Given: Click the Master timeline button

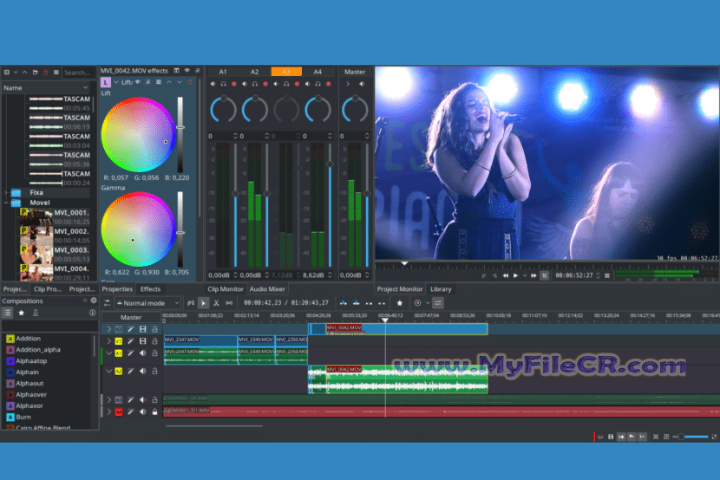Looking at the screenshot, I should pos(131,317).
